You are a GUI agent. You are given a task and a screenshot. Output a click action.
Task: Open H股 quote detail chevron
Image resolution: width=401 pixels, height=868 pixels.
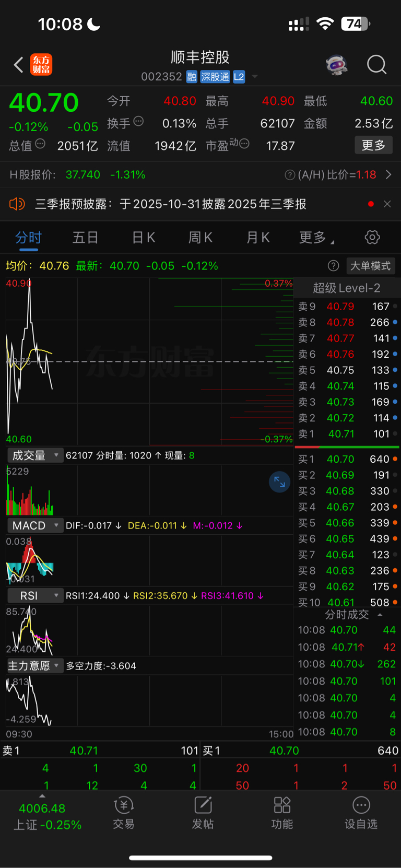(388, 175)
